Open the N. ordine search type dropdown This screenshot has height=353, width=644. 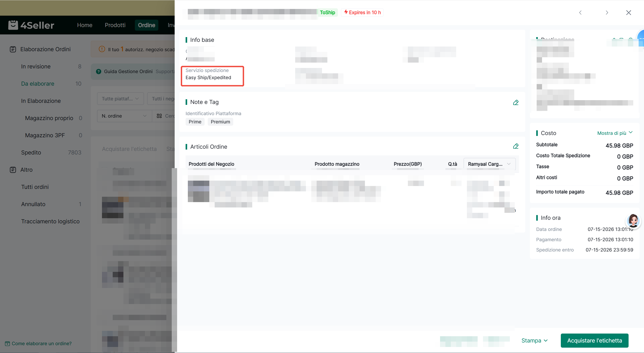[124, 116]
